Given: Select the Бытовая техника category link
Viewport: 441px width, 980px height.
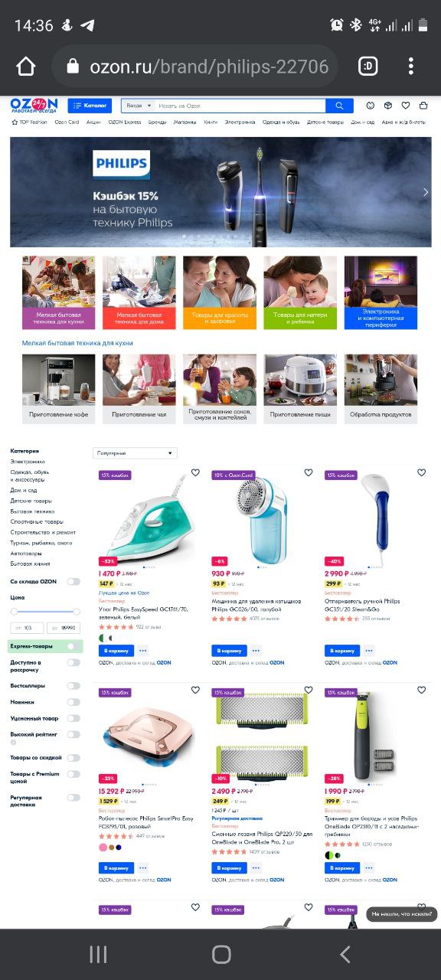Looking at the screenshot, I should pyautogui.click(x=32, y=511).
